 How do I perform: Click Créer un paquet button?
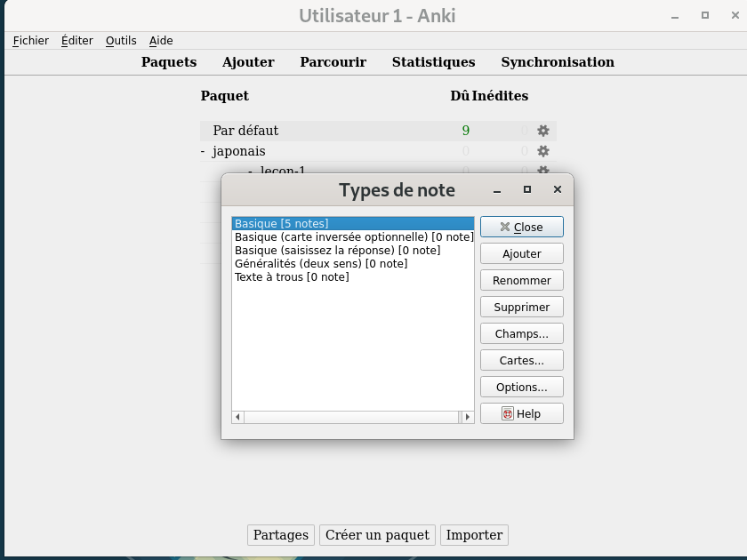377,535
